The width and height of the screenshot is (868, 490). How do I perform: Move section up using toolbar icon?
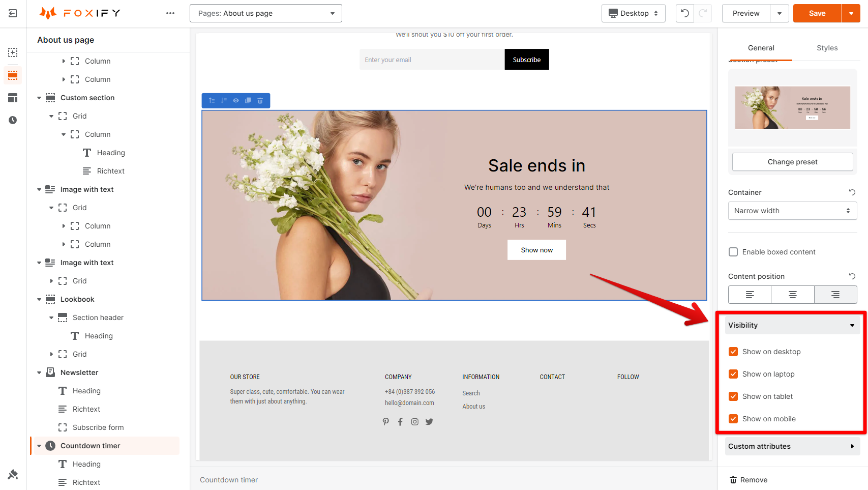[x=212, y=101]
